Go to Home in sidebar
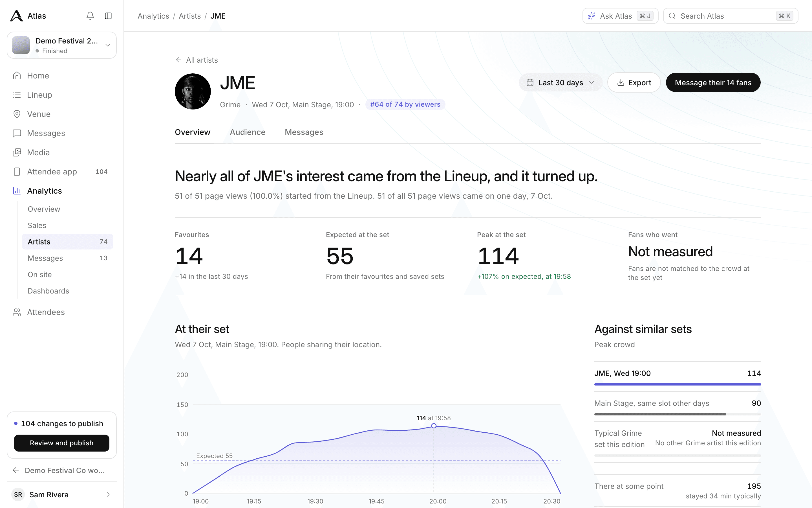 point(62,76)
